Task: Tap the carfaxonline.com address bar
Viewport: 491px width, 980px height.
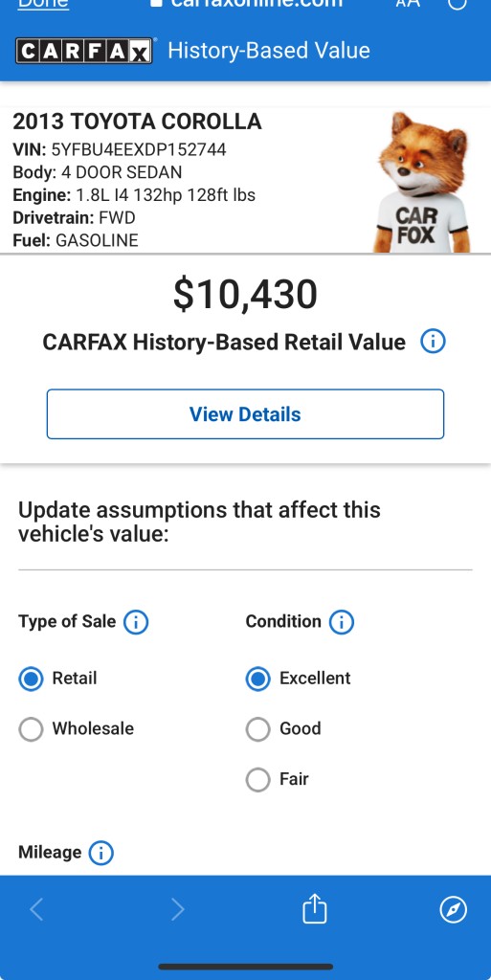Action: 247,4
